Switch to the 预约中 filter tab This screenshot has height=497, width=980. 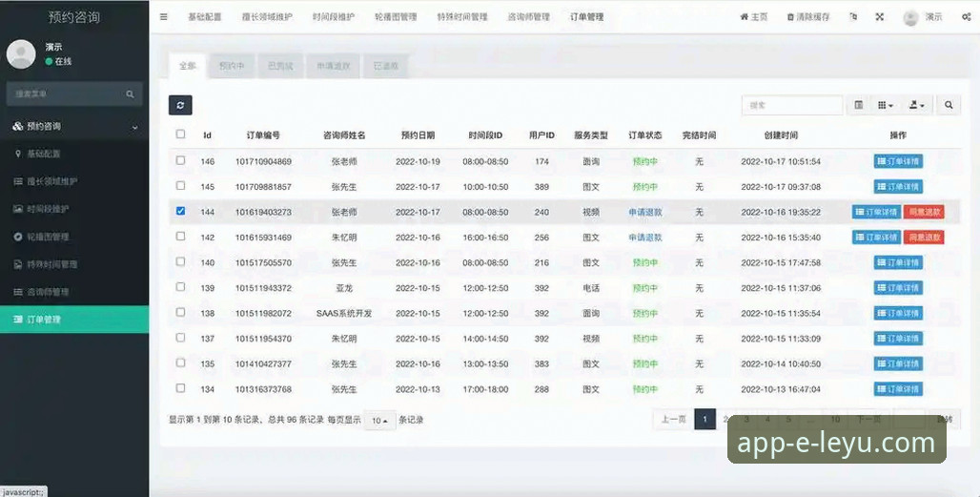[232, 66]
